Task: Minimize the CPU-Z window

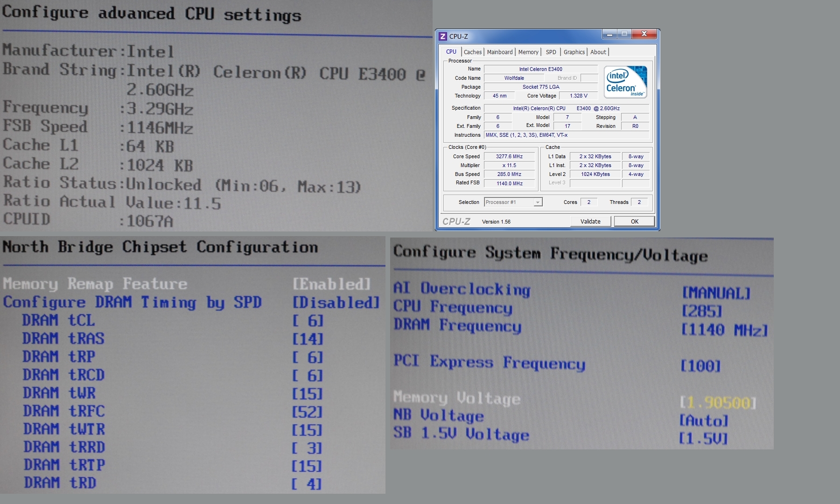Action: tap(609, 34)
